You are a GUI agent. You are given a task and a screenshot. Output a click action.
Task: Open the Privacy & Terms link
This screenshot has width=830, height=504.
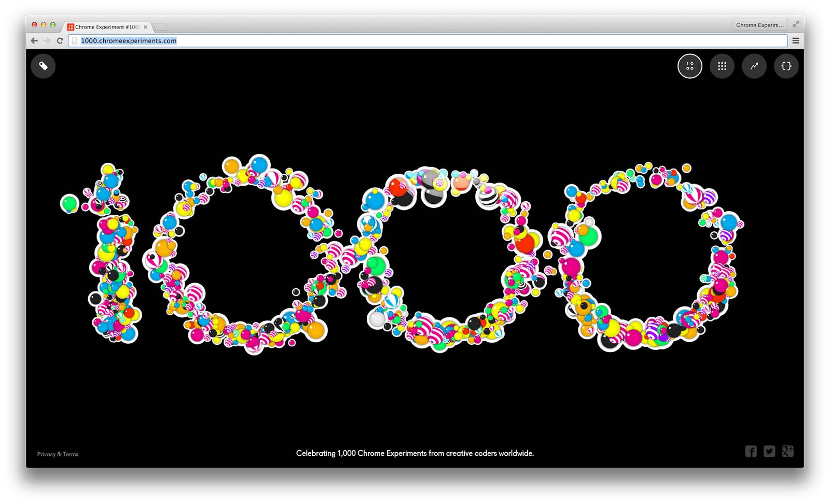point(57,454)
